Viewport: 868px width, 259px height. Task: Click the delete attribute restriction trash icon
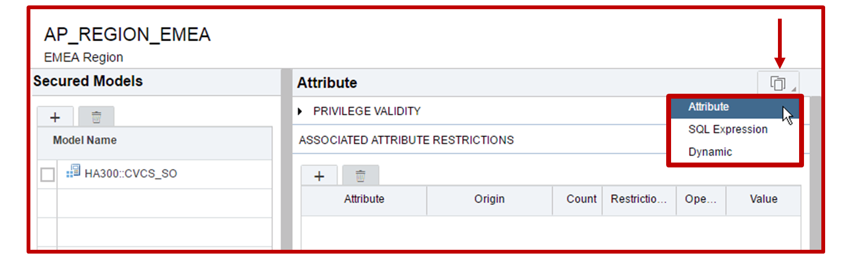(360, 176)
